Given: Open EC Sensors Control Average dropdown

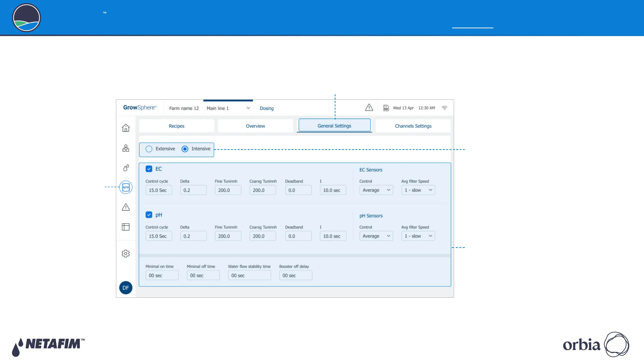Looking at the screenshot, I should click(x=376, y=190).
